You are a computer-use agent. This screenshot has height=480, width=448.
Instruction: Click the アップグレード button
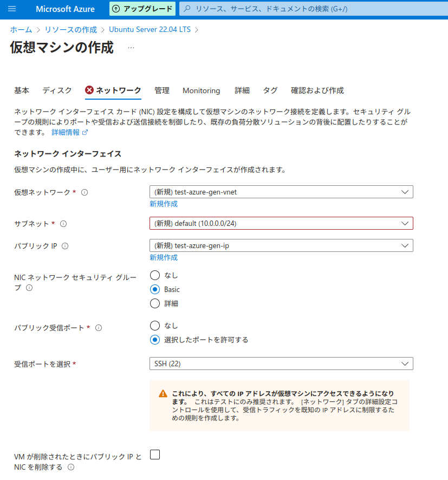click(x=142, y=9)
